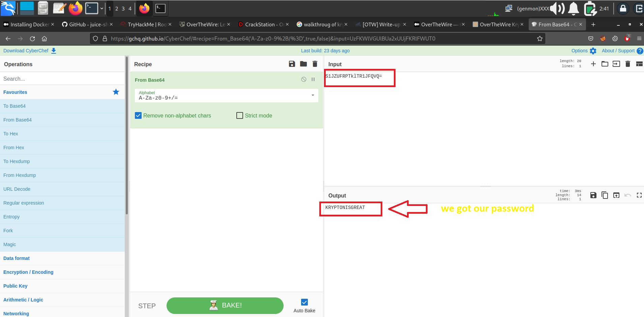Enable Strict mode checkbox
The height and width of the screenshot is (317, 644).
point(240,115)
